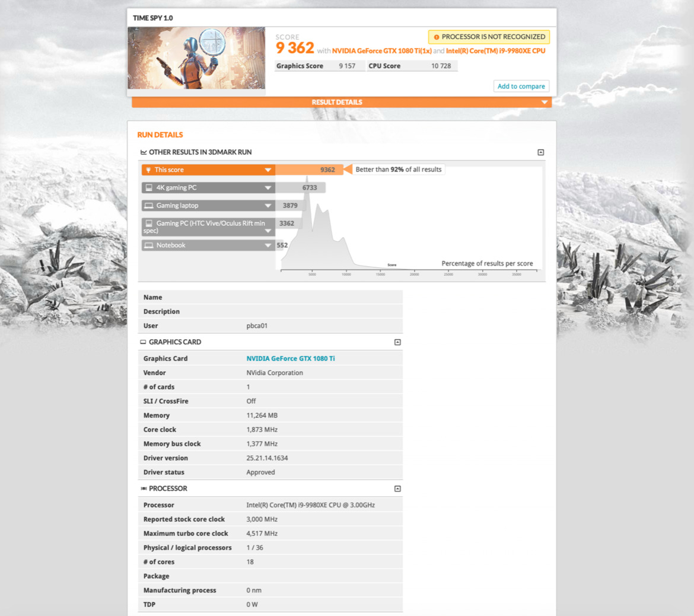
Task: Click the driver status value Approved
Action: pos(260,472)
